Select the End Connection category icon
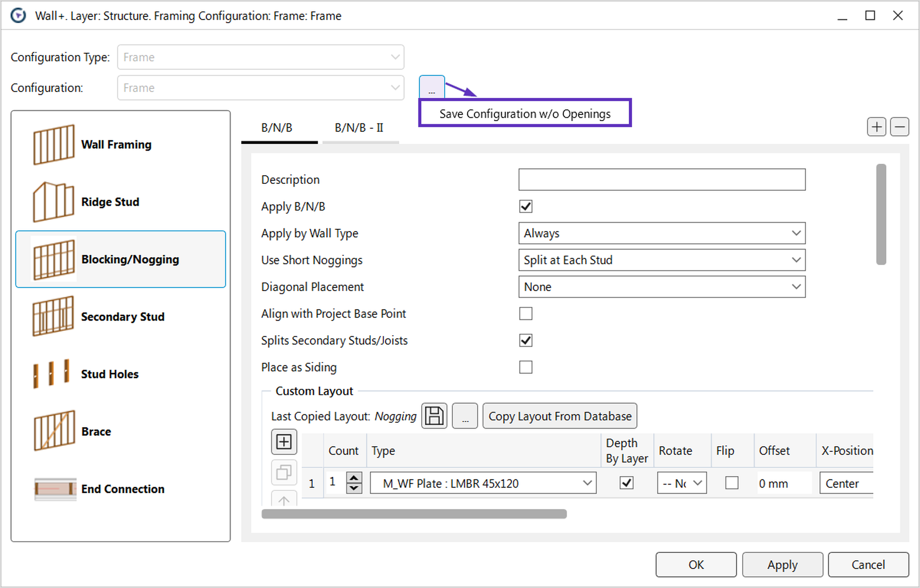 [55, 488]
